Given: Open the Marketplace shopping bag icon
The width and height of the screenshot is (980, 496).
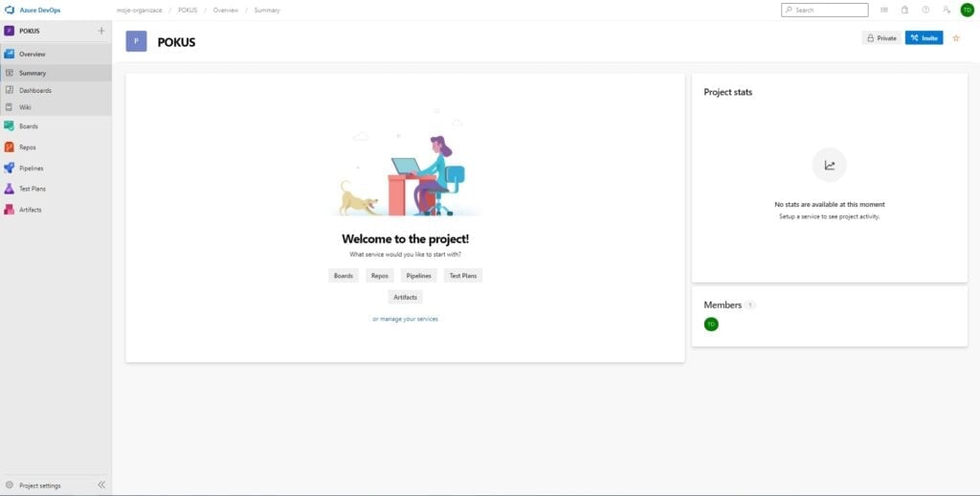Looking at the screenshot, I should [x=904, y=10].
